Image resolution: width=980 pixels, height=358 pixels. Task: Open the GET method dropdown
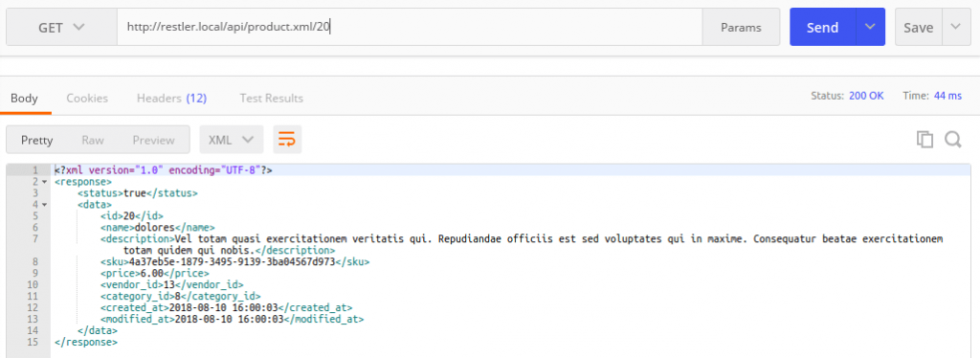(61, 28)
